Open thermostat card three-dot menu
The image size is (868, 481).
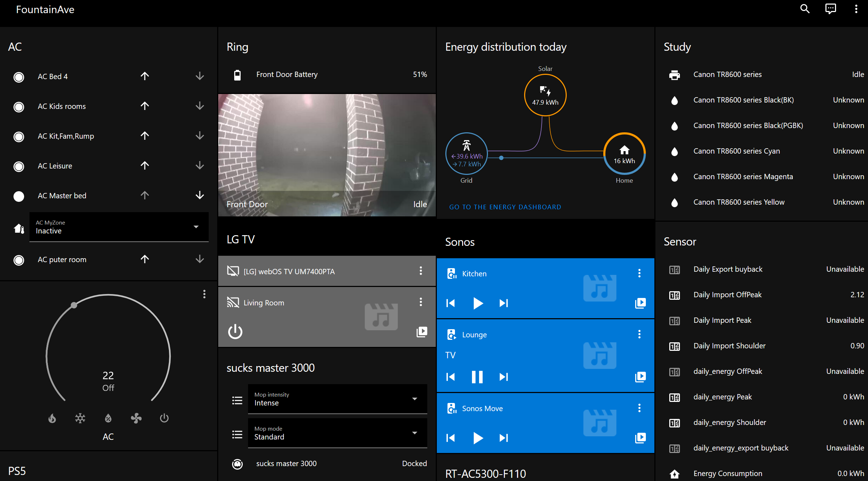(x=204, y=294)
